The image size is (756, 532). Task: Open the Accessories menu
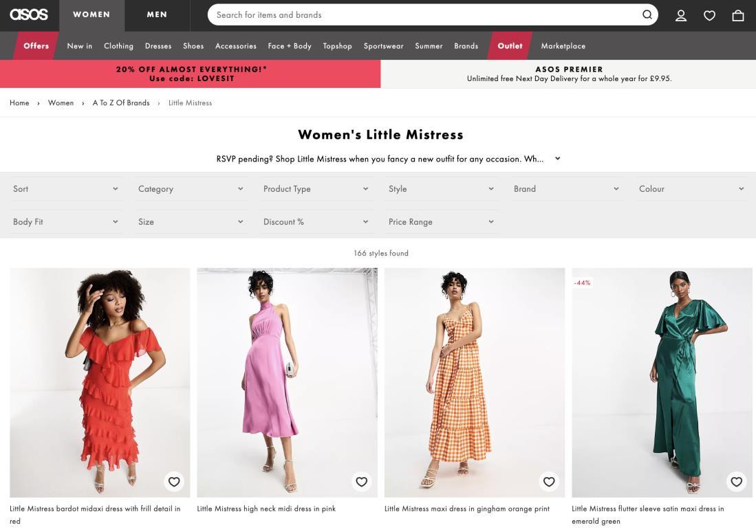pyautogui.click(x=236, y=46)
